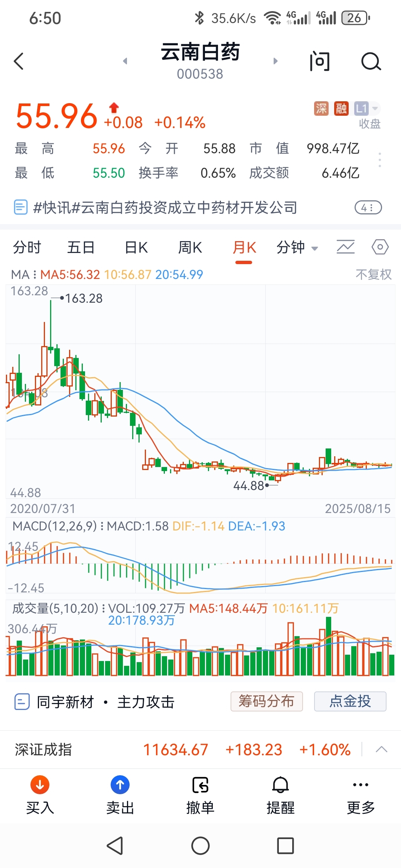Screen dimensions: 401x868
Task: Tap the stock code 000538
Action: click(x=200, y=74)
